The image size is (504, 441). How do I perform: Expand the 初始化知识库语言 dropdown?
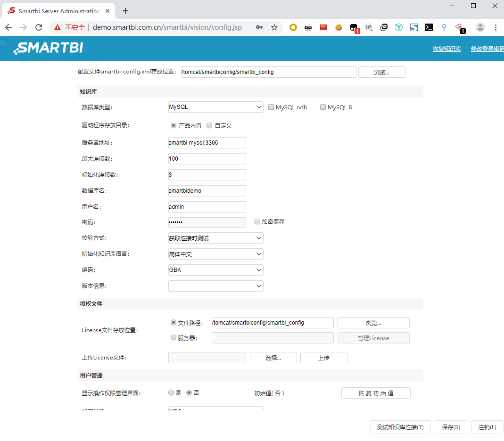[215, 254]
